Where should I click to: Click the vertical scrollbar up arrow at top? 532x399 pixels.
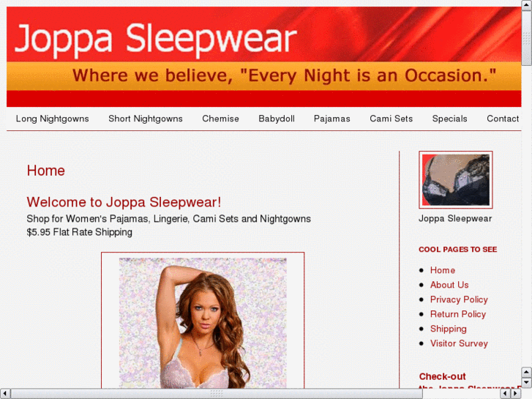tap(527, 4)
